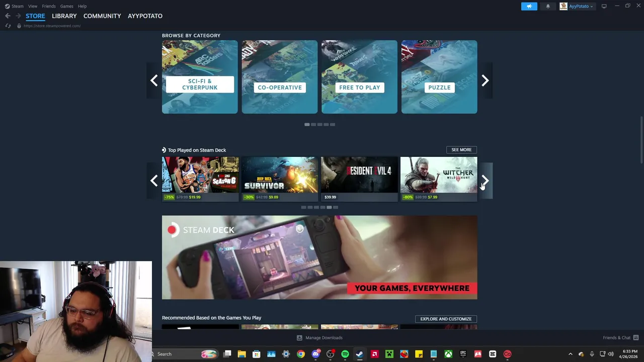Select highlighted Top Played carousel page dot
The height and width of the screenshot is (362, 644).
click(x=329, y=207)
